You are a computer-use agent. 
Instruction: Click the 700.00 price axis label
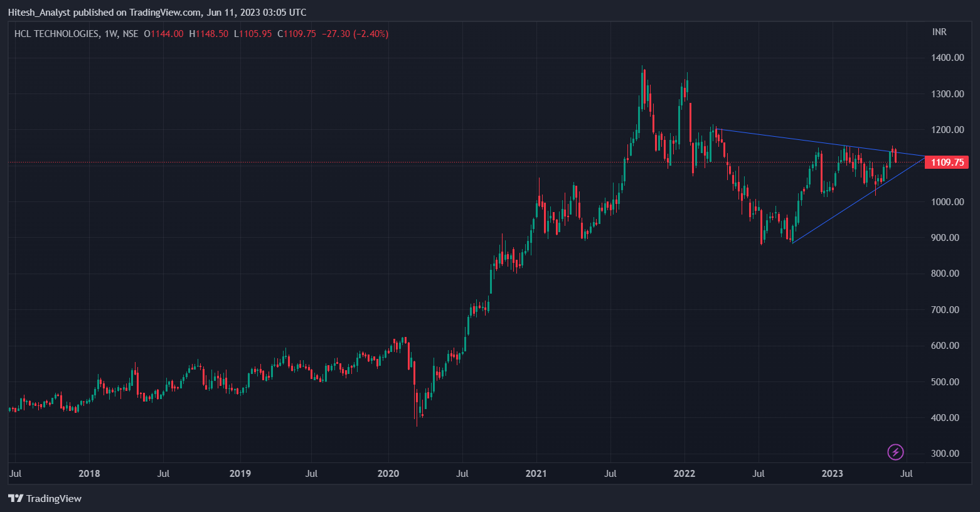[x=945, y=310]
